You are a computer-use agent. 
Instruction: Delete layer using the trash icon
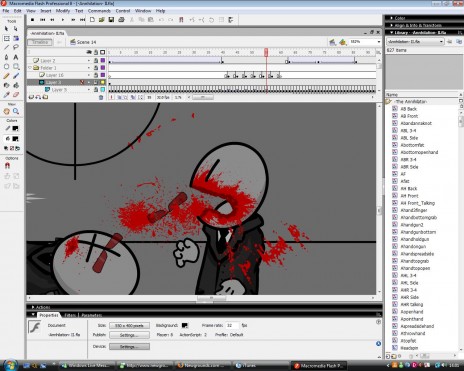pos(101,97)
